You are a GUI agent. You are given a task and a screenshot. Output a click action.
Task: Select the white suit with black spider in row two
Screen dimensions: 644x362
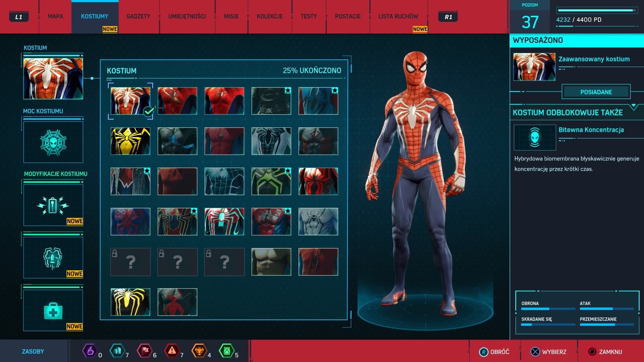point(271,141)
